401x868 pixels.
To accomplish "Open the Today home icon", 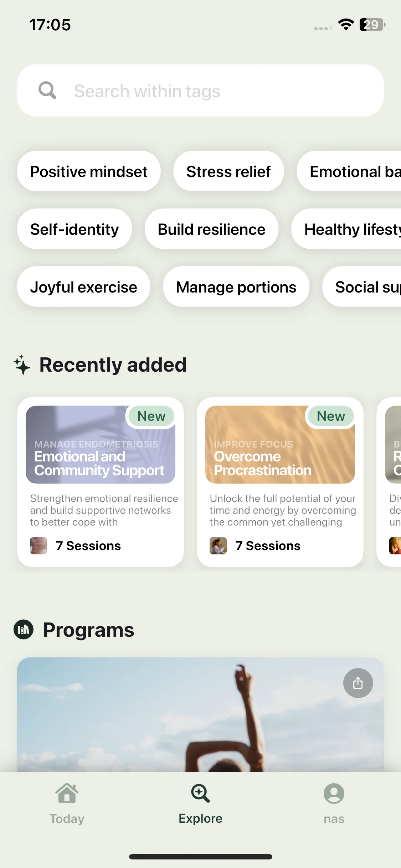I will coord(67,794).
